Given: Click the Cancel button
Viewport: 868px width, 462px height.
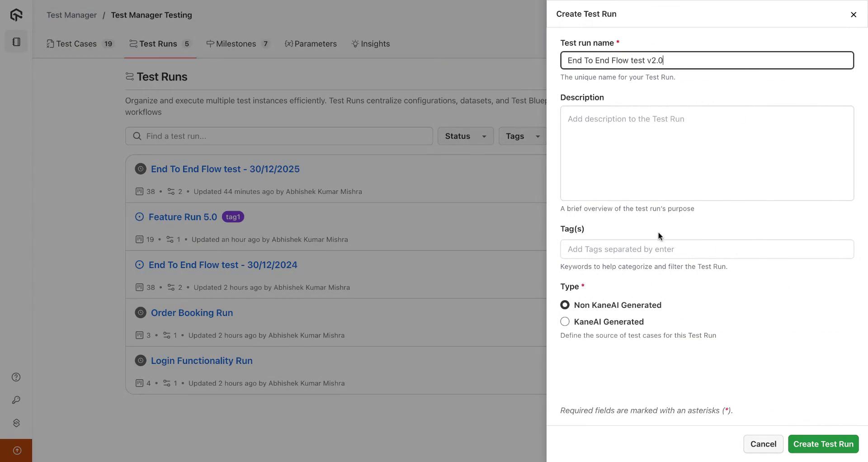Looking at the screenshot, I should point(763,444).
